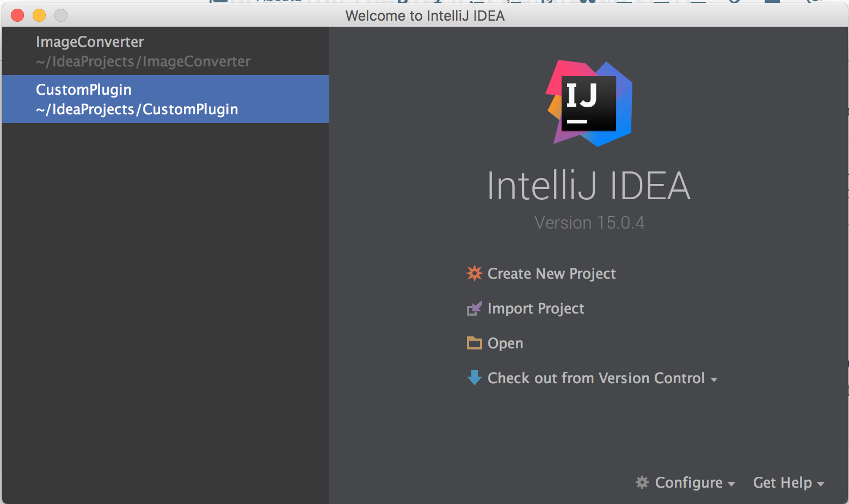The image size is (849, 504).
Task: Click the IntelliJ IDEA logo
Action: [589, 103]
